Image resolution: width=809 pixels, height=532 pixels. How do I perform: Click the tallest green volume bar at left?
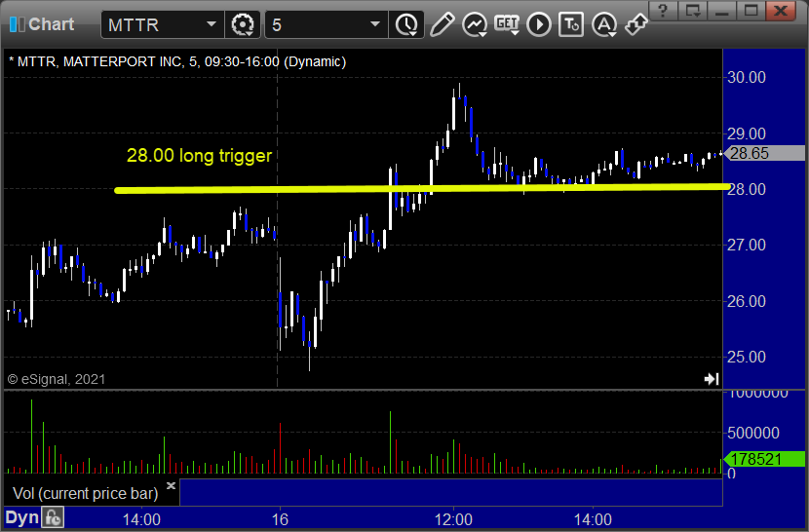[31, 436]
